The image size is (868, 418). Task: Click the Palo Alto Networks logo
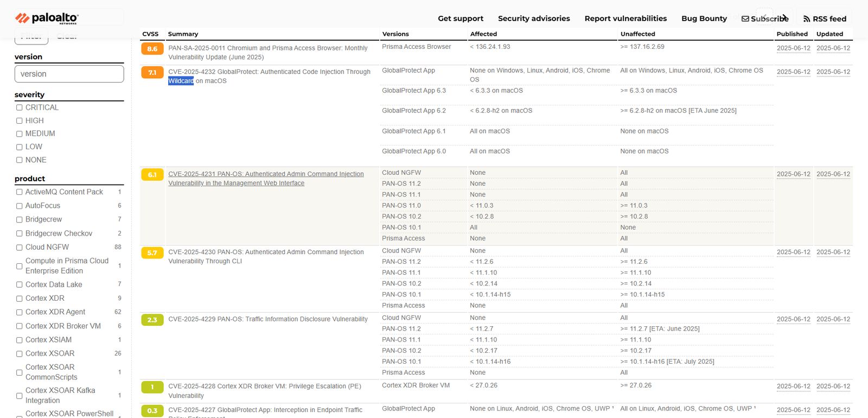[x=47, y=18]
